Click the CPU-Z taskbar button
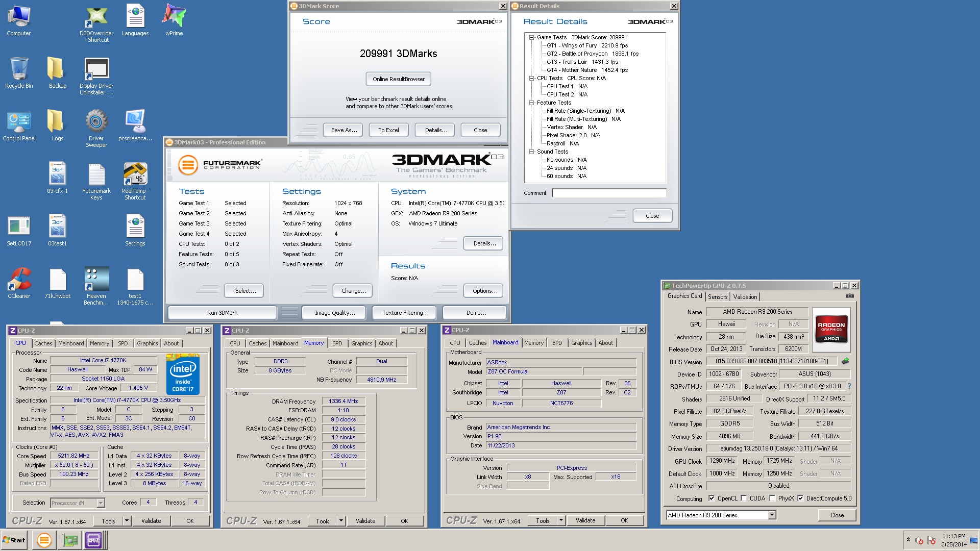 [93, 540]
